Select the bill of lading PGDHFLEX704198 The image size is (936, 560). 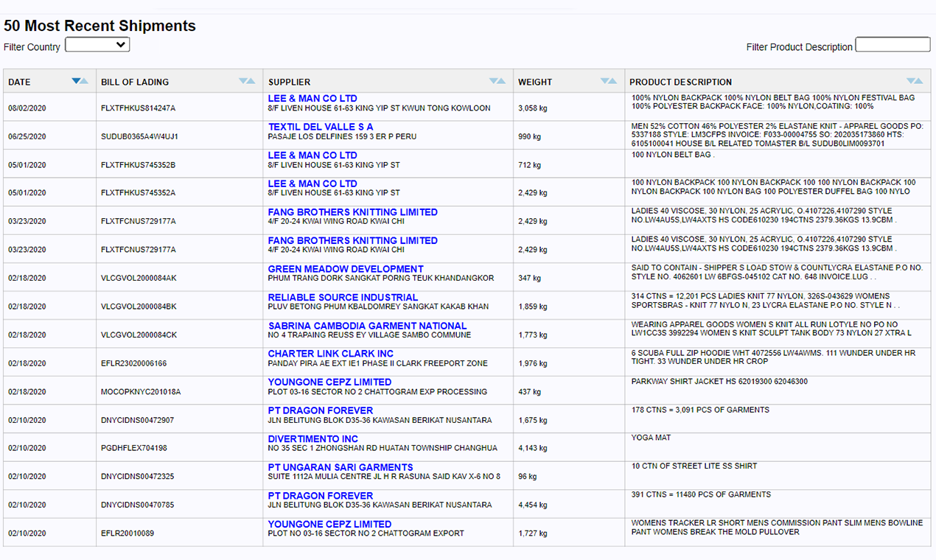[133, 448]
